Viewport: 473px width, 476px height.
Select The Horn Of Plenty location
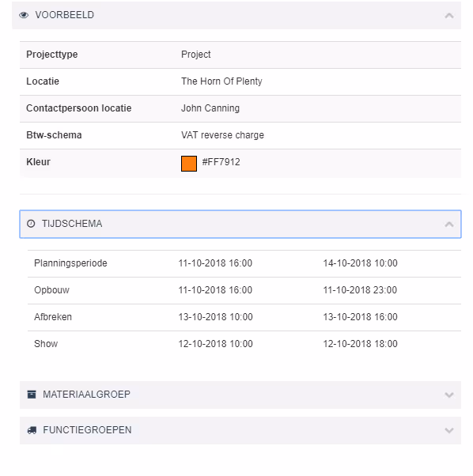221,81
